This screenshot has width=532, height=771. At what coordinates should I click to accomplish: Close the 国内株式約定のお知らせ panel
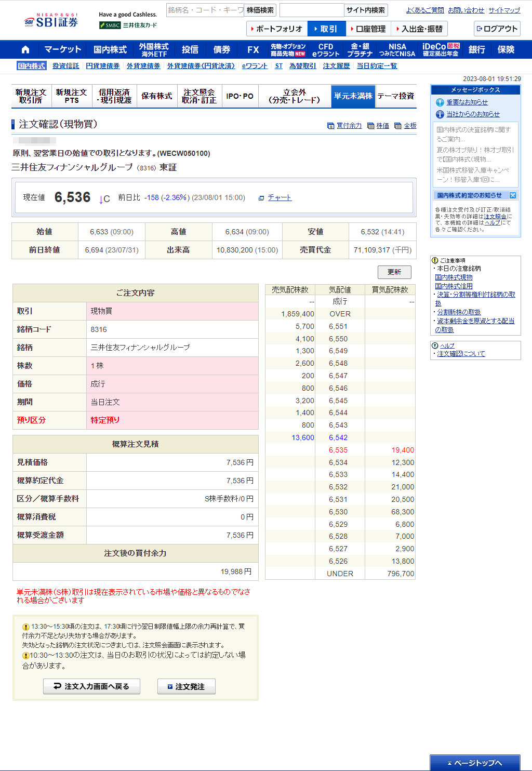point(512,195)
